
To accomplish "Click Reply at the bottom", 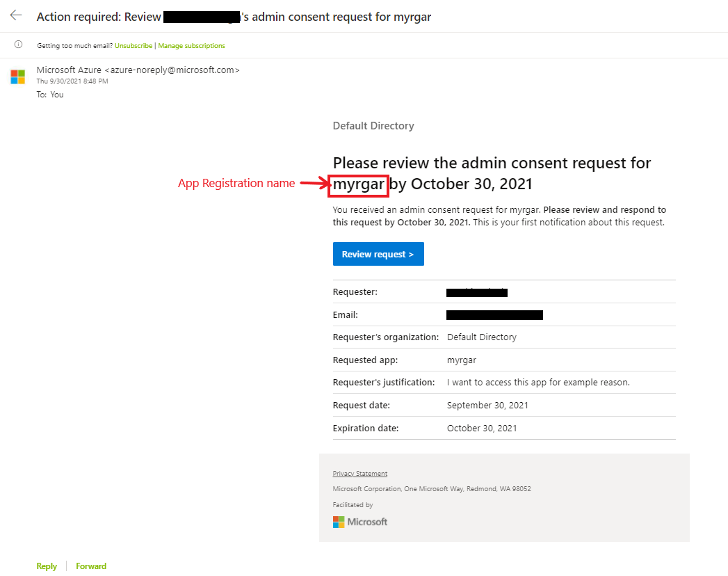I will pos(47,566).
